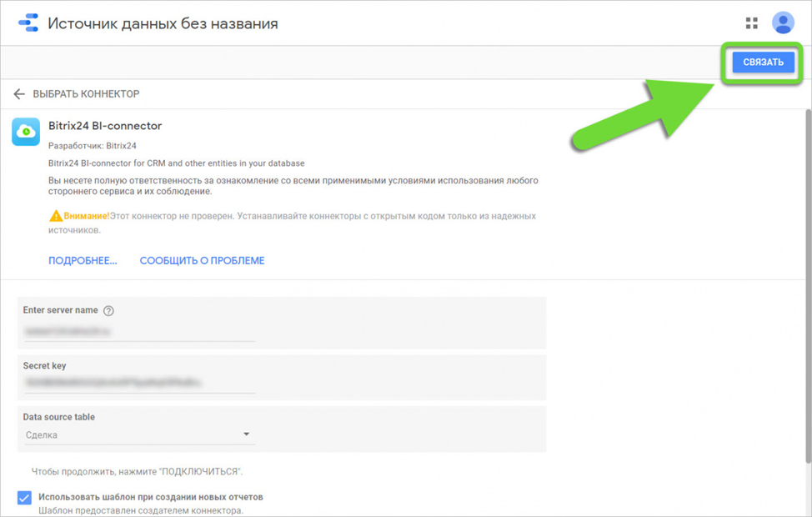This screenshot has width=812, height=517.
Task: Click the Data Studio logo icon
Action: tap(28, 23)
